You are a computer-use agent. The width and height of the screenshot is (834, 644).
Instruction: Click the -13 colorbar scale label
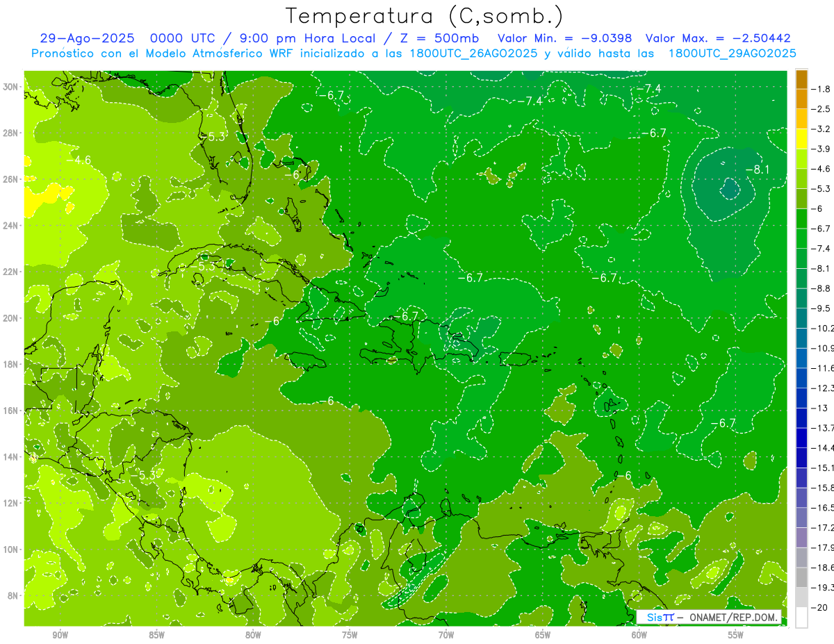819,408
